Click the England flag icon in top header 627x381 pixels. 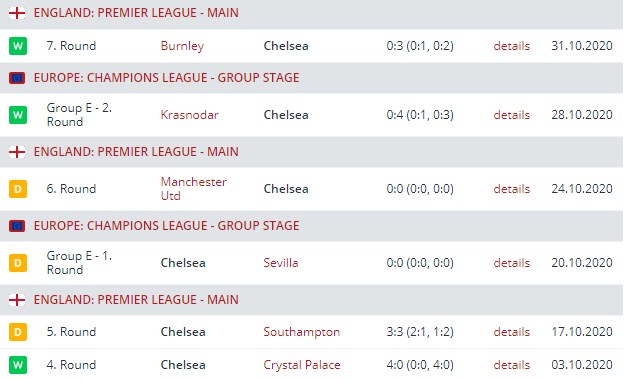(x=17, y=13)
